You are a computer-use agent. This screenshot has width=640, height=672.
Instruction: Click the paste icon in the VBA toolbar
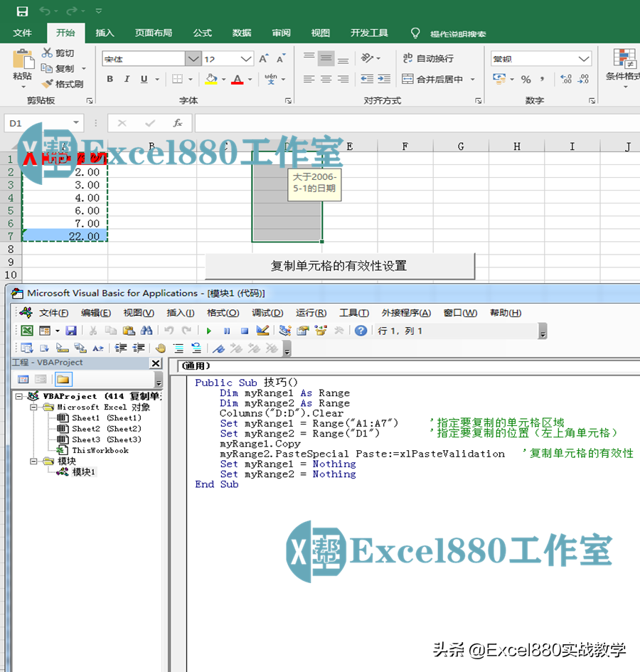129,331
